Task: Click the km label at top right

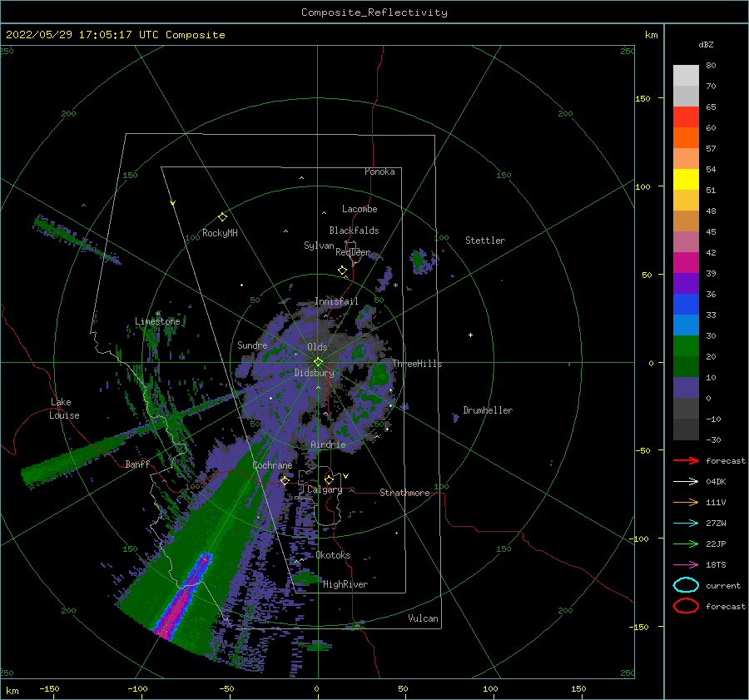Action: click(651, 35)
